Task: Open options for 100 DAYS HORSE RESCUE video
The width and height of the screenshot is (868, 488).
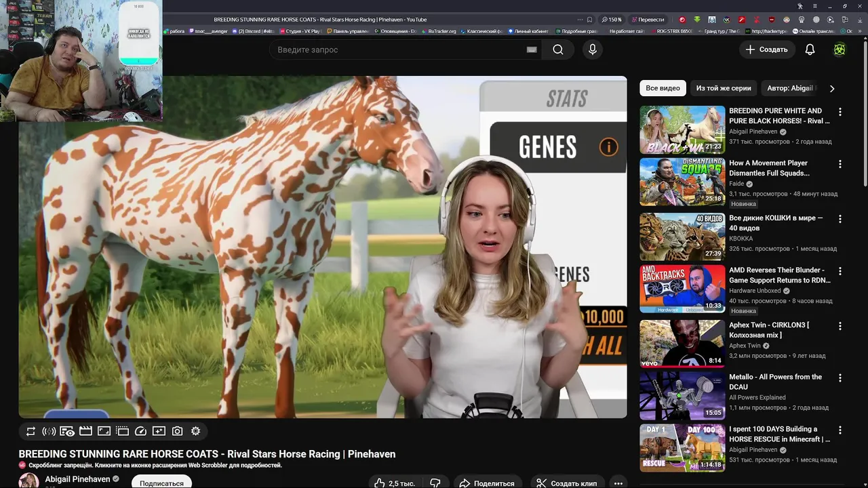Action: coord(840,430)
